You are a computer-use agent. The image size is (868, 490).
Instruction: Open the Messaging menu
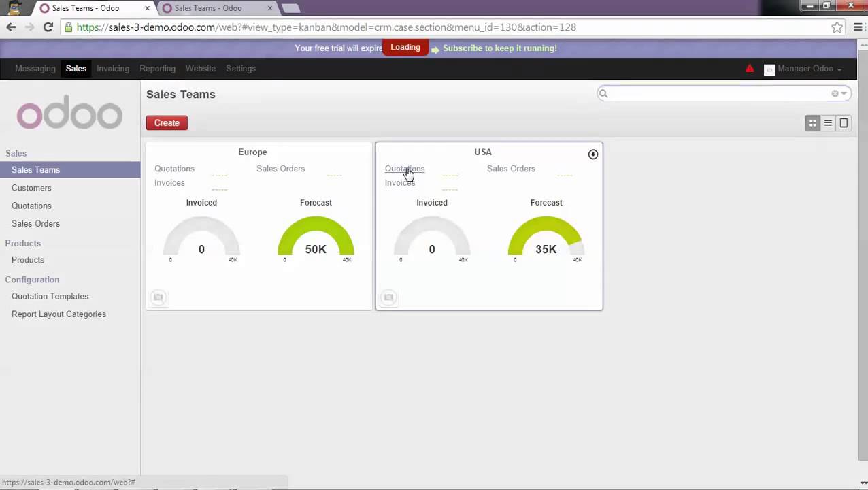pos(35,69)
